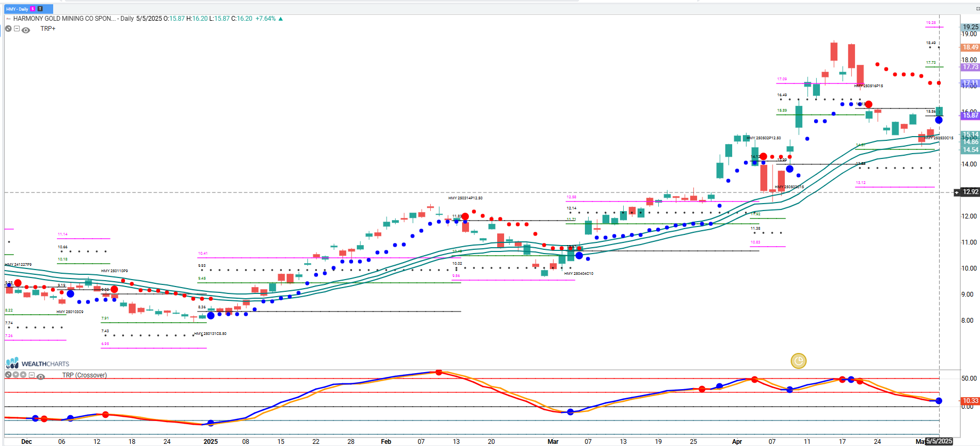980x446 pixels.
Task: Click the 15.87 price axis tag
Action: (970, 115)
